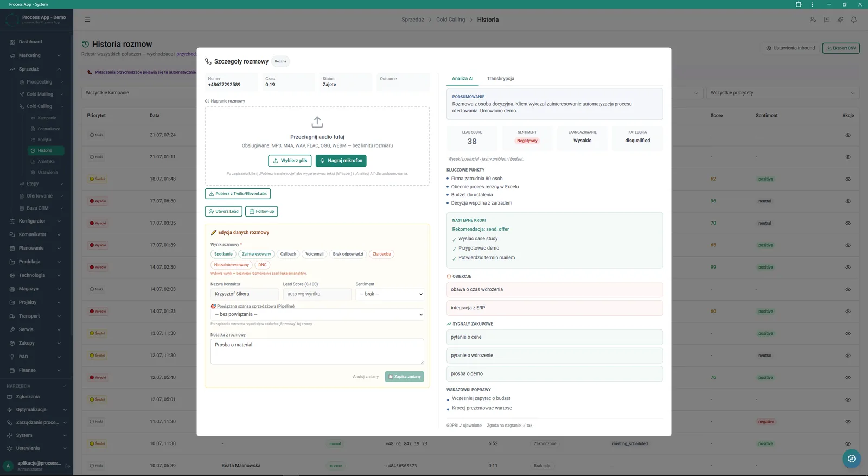Click the AI sparkle icon in header
This screenshot has height=476, width=868.
[840, 20]
